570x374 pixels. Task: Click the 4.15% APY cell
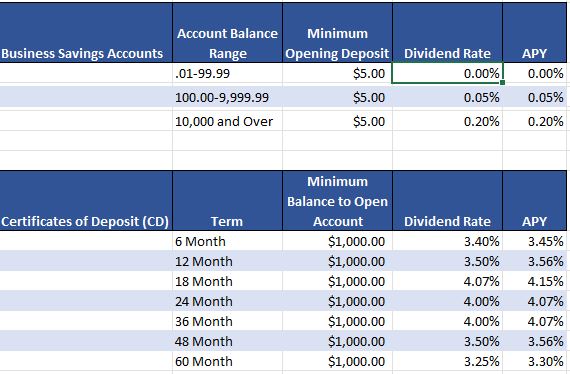click(x=535, y=281)
